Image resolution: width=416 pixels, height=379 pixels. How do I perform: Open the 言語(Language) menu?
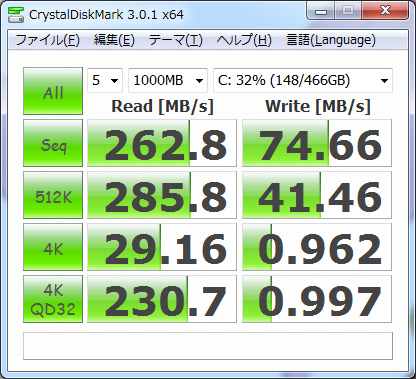coord(331,40)
